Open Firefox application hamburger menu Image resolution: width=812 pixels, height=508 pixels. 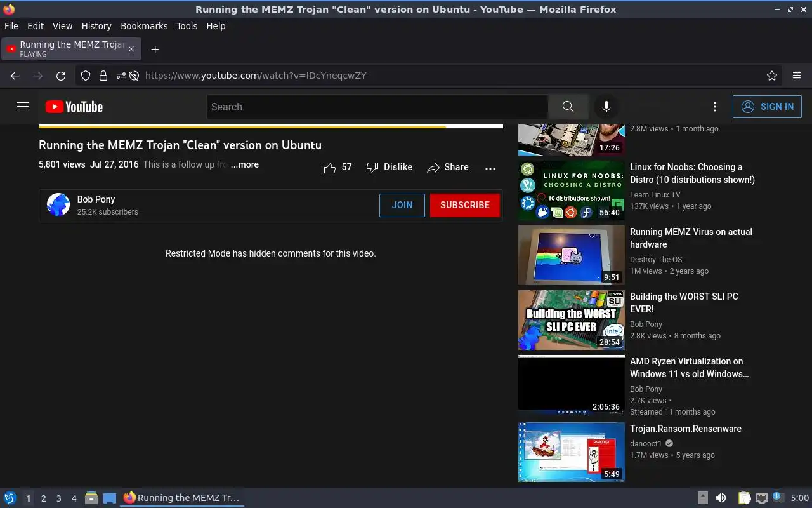point(797,76)
